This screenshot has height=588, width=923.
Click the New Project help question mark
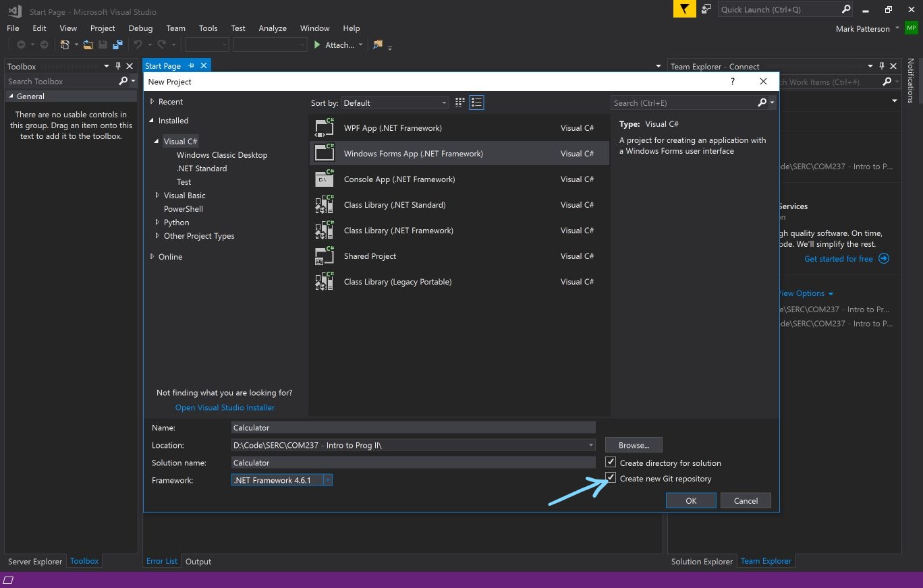coord(733,81)
